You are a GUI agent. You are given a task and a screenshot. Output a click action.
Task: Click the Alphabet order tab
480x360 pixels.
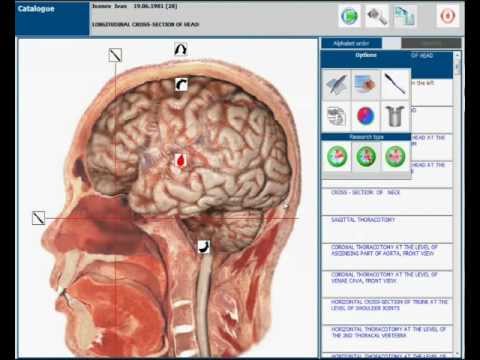click(x=351, y=44)
